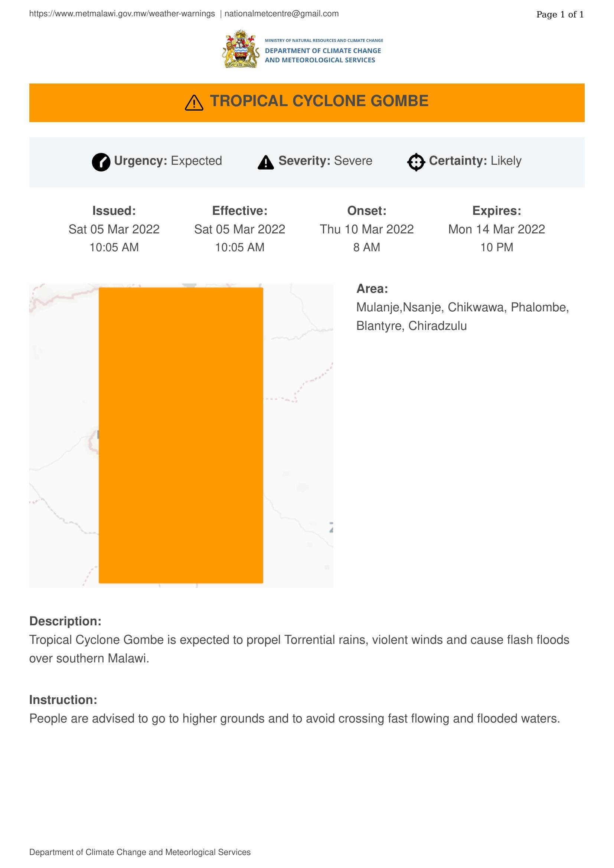The width and height of the screenshot is (614, 868).
Task: Select the Expires date Mon 14 Mar 2022
Action: [x=496, y=229]
